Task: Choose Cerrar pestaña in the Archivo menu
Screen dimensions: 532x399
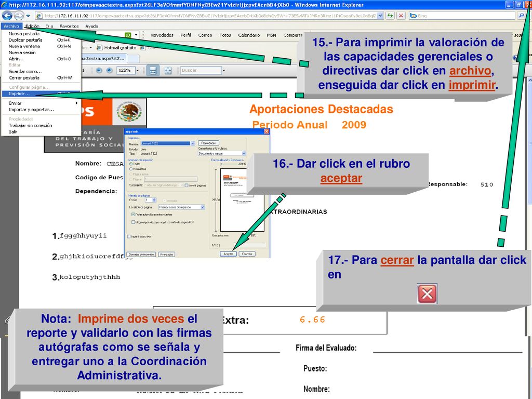Action: point(41,78)
